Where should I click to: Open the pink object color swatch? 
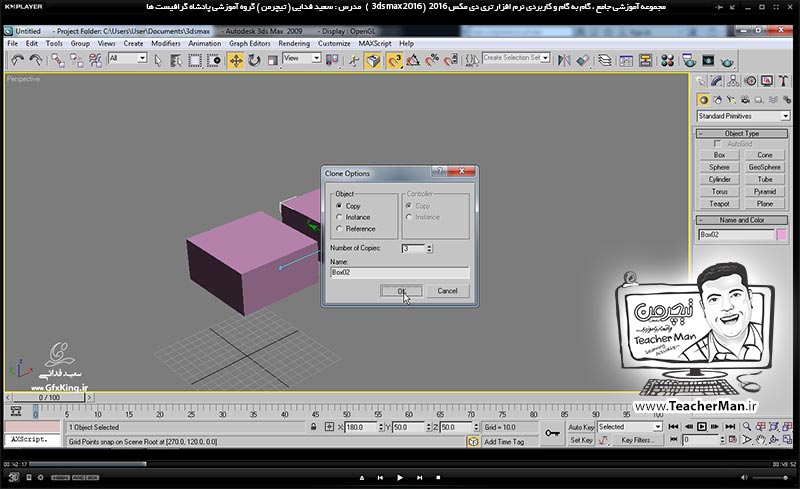781,235
